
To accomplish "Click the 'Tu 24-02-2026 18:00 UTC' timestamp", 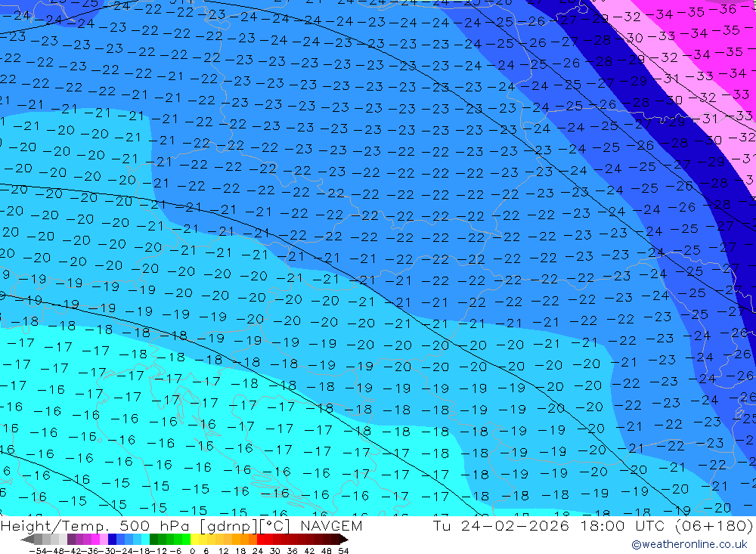I will (548, 525).
